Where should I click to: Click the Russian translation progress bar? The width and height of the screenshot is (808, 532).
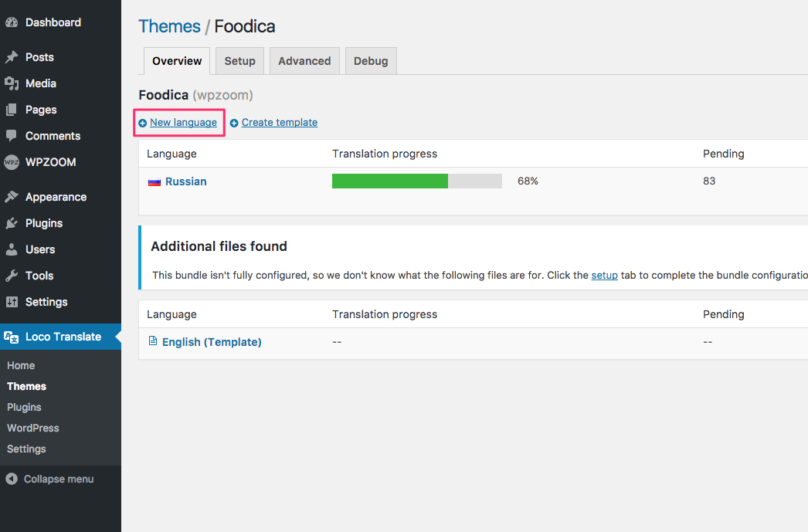pyautogui.click(x=416, y=181)
